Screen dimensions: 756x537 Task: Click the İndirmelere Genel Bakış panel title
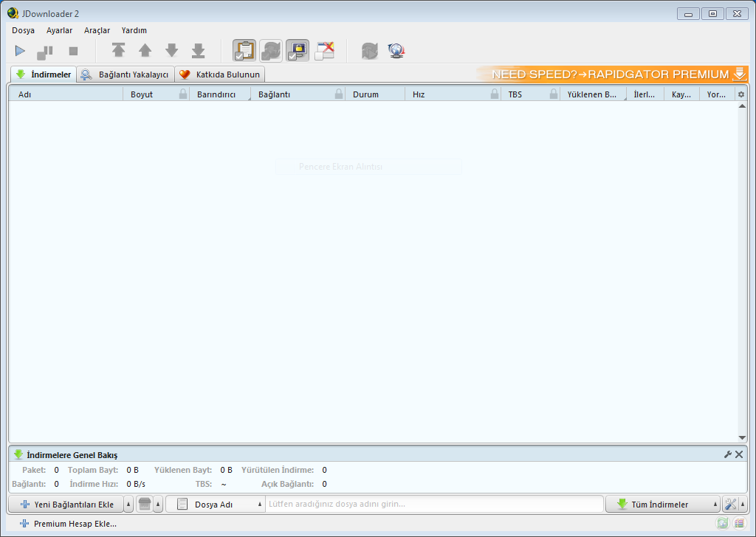pyautogui.click(x=72, y=454)
